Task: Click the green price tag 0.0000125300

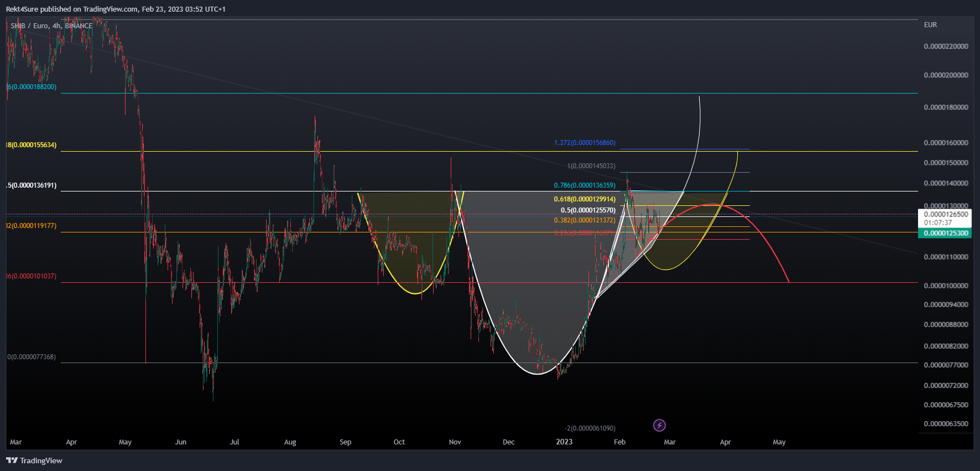Action: coord(946,233)
